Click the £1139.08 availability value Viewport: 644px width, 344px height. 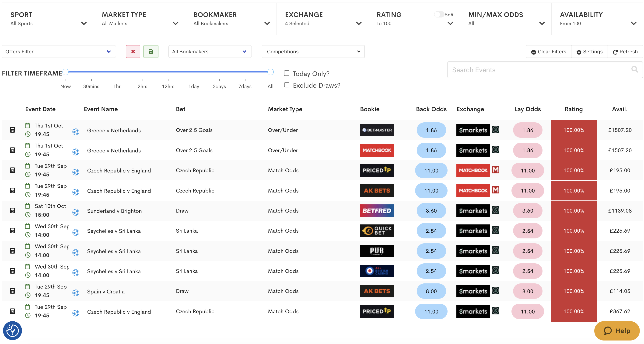[x=619, y=210]
